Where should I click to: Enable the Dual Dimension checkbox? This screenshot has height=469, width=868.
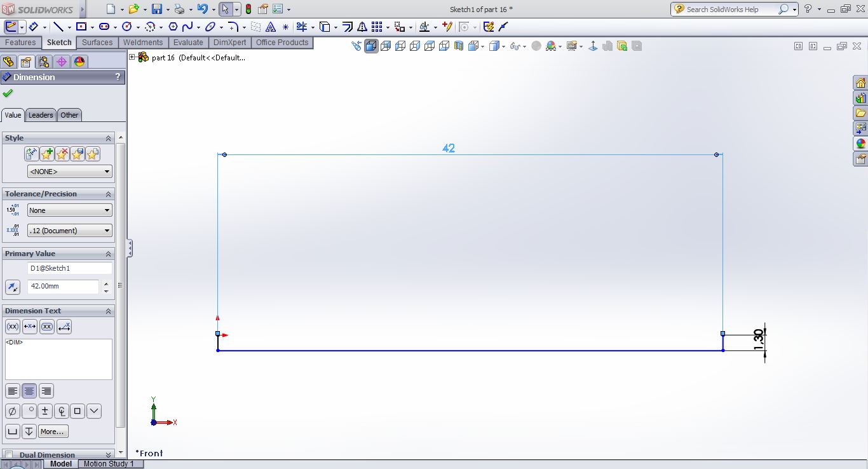(x=9, y=455)
